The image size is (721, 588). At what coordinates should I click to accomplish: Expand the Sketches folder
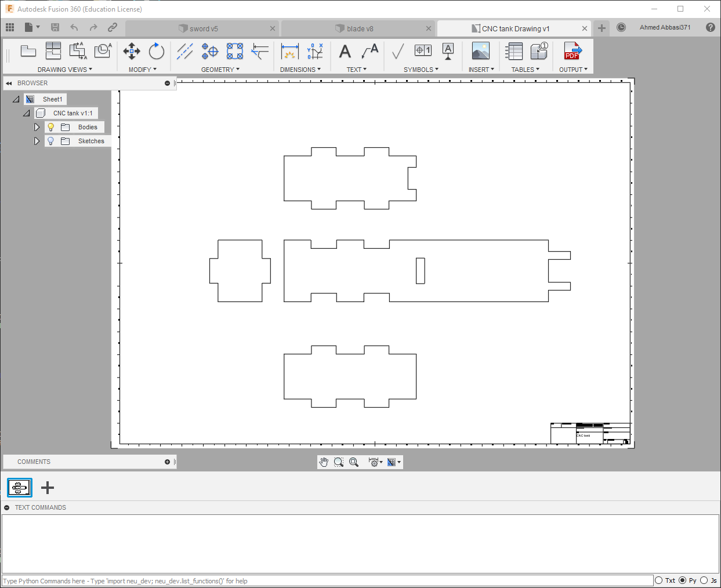(x=37, y=141)
